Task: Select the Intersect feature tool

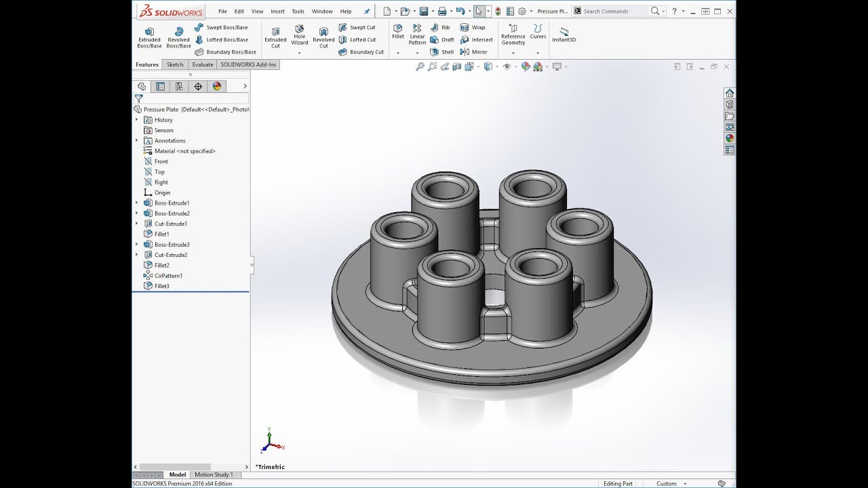Action: (x=477, y=39)
